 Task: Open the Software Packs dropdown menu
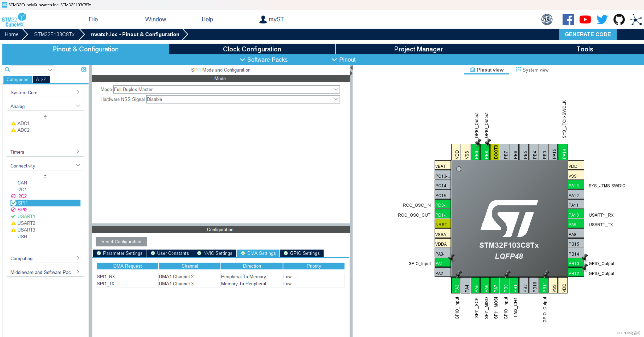[264, 59]
